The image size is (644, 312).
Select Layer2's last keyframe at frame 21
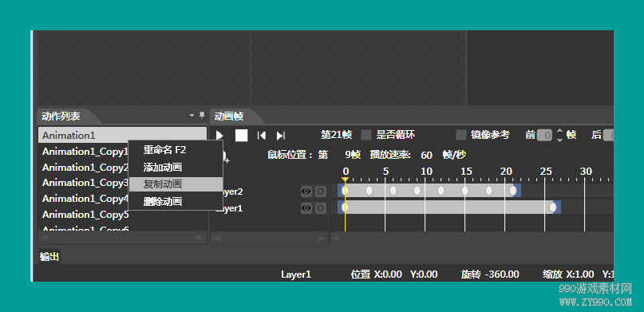click(513, 191)
